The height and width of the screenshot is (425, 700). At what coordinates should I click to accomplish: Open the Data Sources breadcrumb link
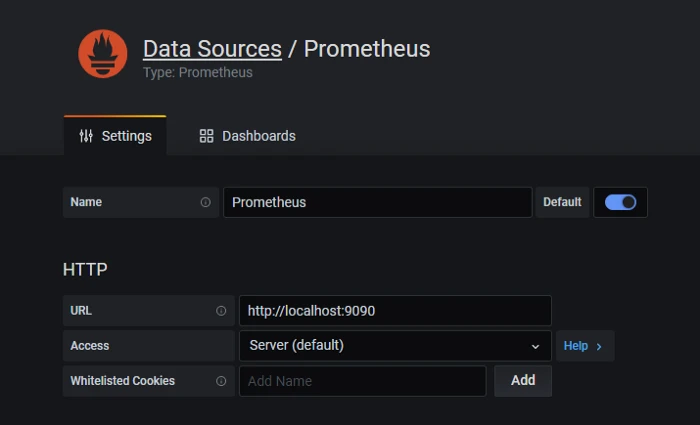pyautogui.click(x=212, y=49)
